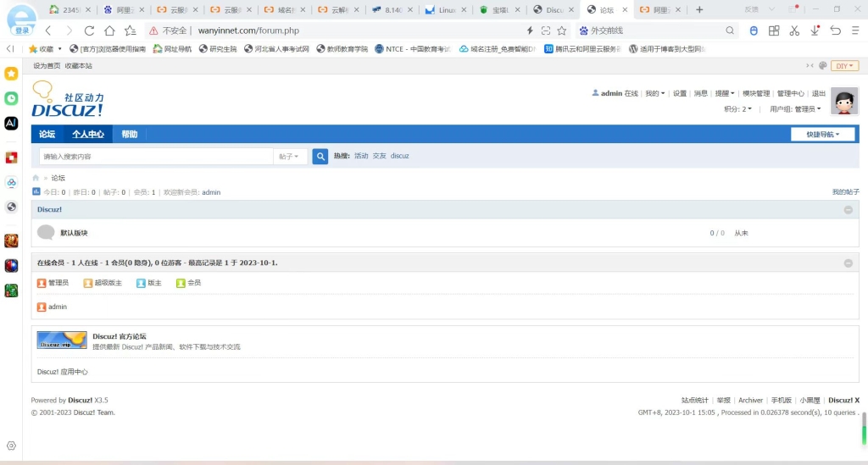Expand the 我的 dropdown menu

pyautogui.click(x=655, y=93)
